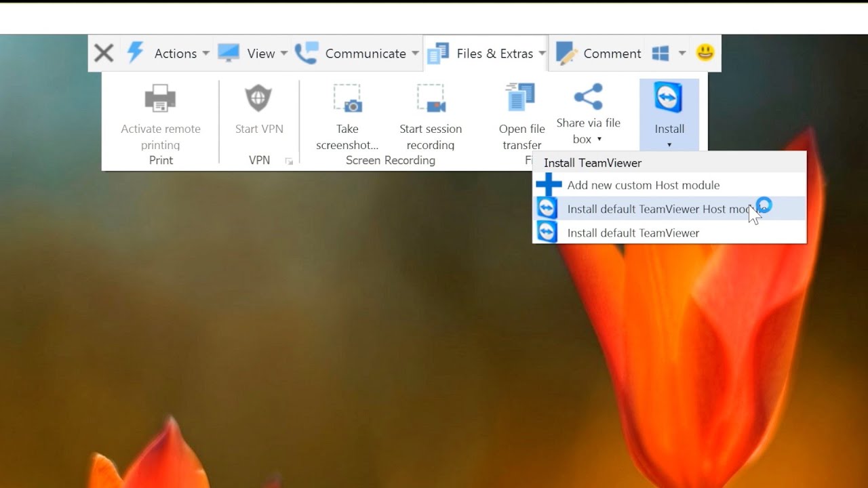Click the Start VPN shield icon
The width and height of the screenshot is (868, 488).
(x=258, y=99)
